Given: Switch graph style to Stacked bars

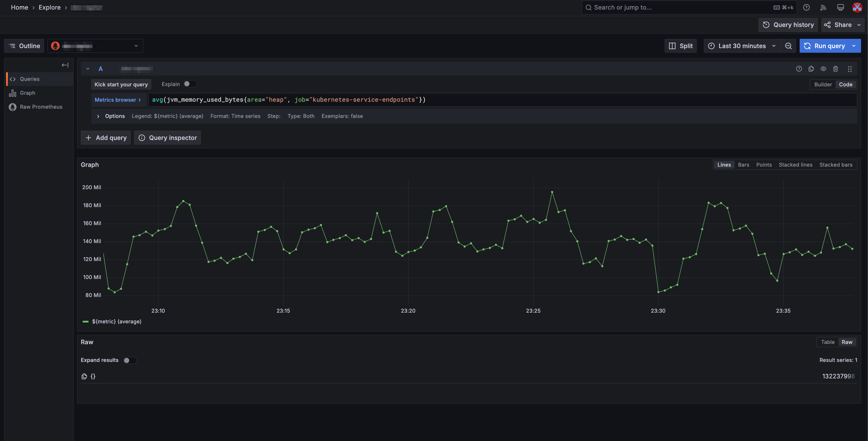Looking at the screenshot, I should 836,165.
